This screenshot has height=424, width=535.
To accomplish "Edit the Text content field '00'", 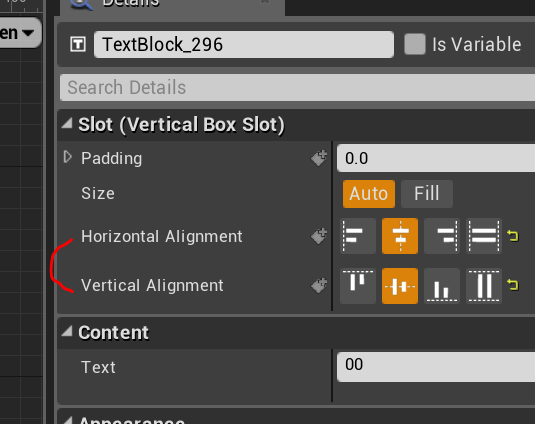I will (436, 367).
